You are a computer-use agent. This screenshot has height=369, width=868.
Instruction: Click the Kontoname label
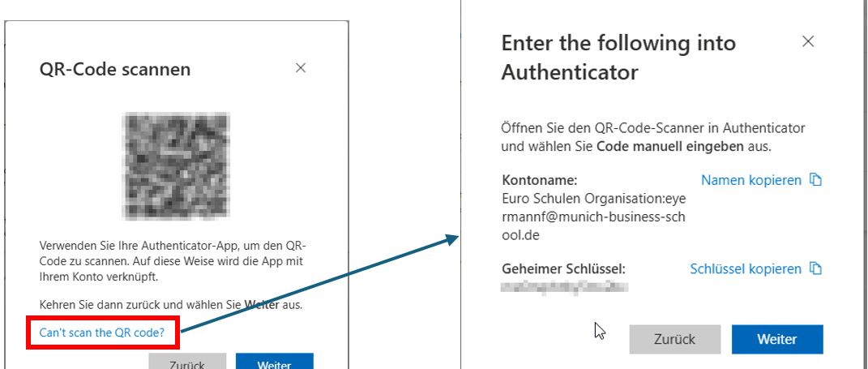(x=539, y=180)
